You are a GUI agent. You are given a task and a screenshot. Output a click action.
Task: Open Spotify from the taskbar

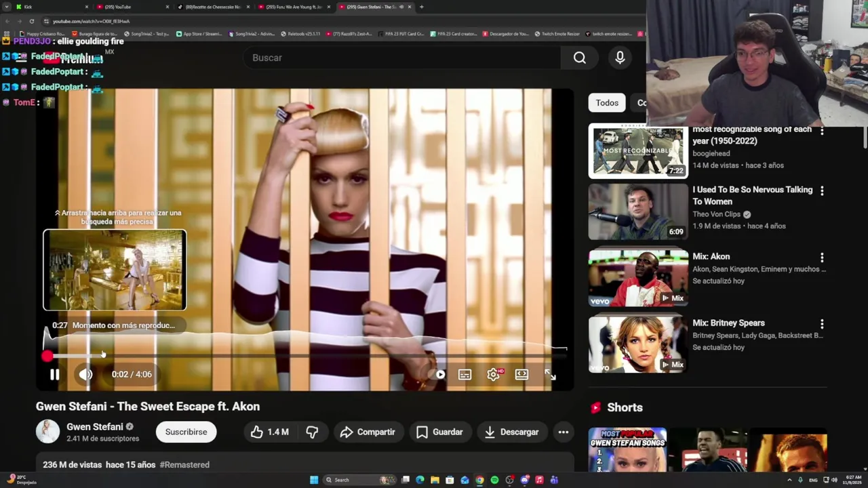point(494,480)
